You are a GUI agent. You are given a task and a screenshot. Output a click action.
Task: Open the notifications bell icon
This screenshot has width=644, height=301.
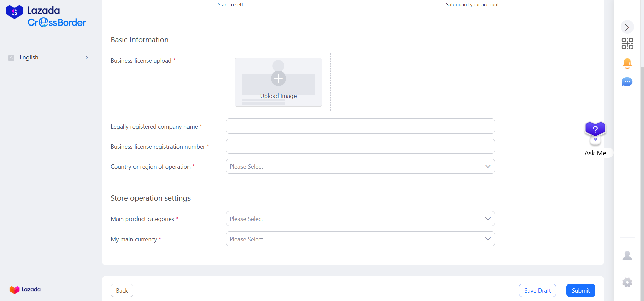click(x=627, y=63)
